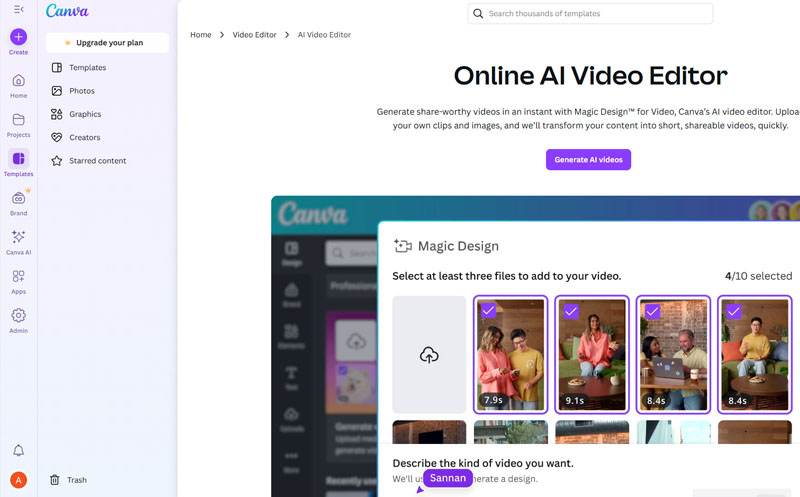Uncheck the checkbox on laptop clip 8.4s

(652, 311)
